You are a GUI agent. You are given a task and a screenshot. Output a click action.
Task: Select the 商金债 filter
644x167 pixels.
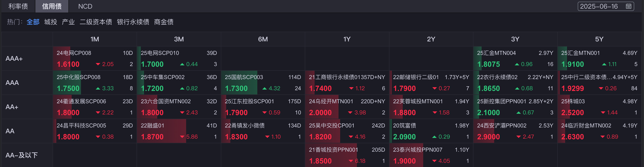[164, 22]
